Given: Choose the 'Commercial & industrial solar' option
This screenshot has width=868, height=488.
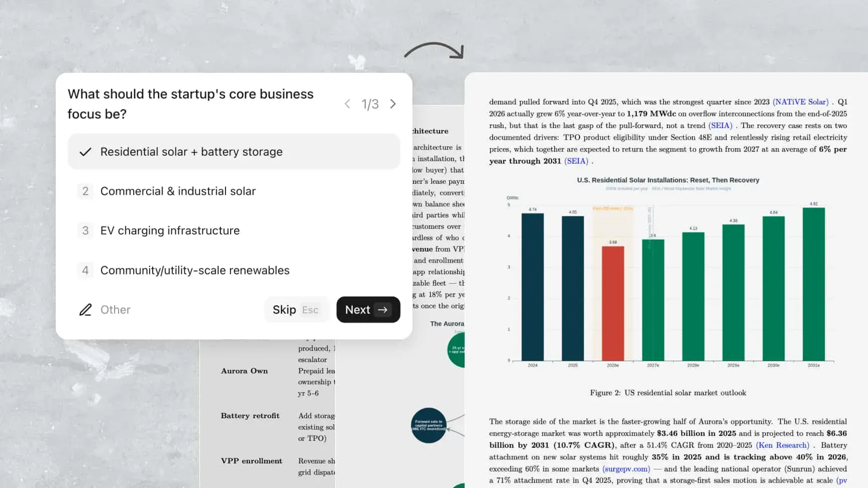Looking at the screenshot, I should [234, 191].
